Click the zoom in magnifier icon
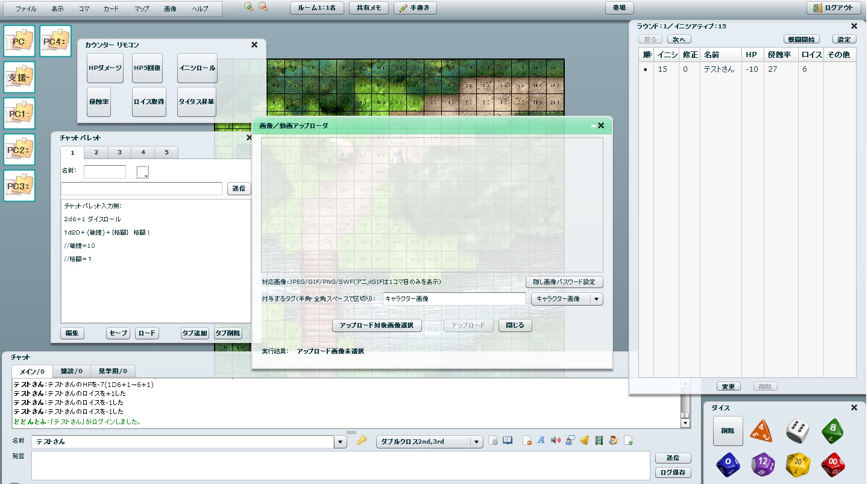The height and width of the screenshot is (484, 868). tap(248, 7)
